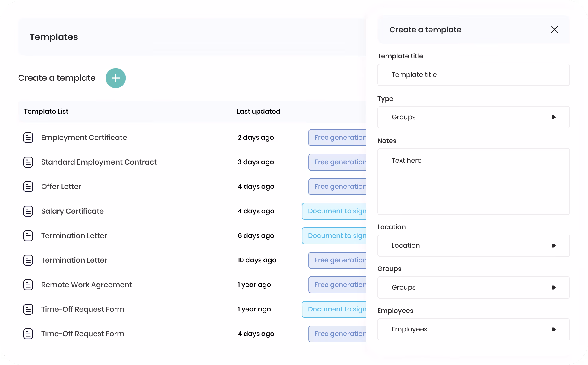
Task: Click the document icon beside Salary Certificate
Action: click(28, 211)
